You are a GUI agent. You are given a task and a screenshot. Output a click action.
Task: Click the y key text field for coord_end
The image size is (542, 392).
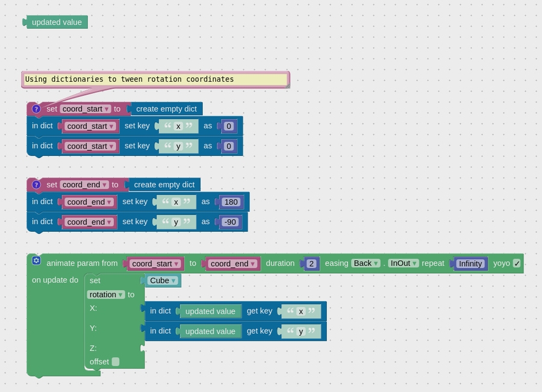[176, 222]
